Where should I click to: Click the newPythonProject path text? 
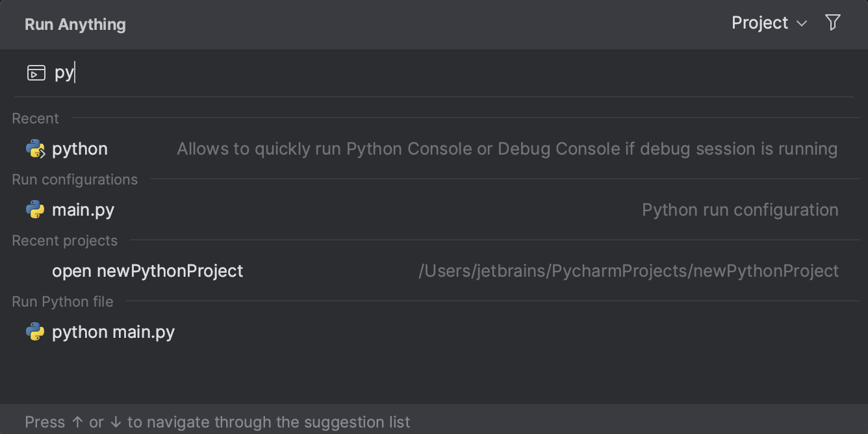click(629, 270)
